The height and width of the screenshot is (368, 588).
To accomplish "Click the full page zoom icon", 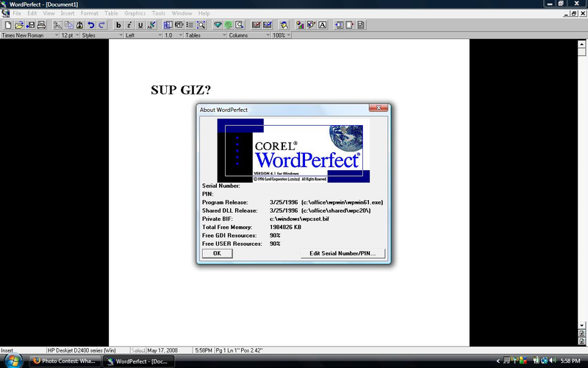I will pyautogui.click(x=201, y=25).
